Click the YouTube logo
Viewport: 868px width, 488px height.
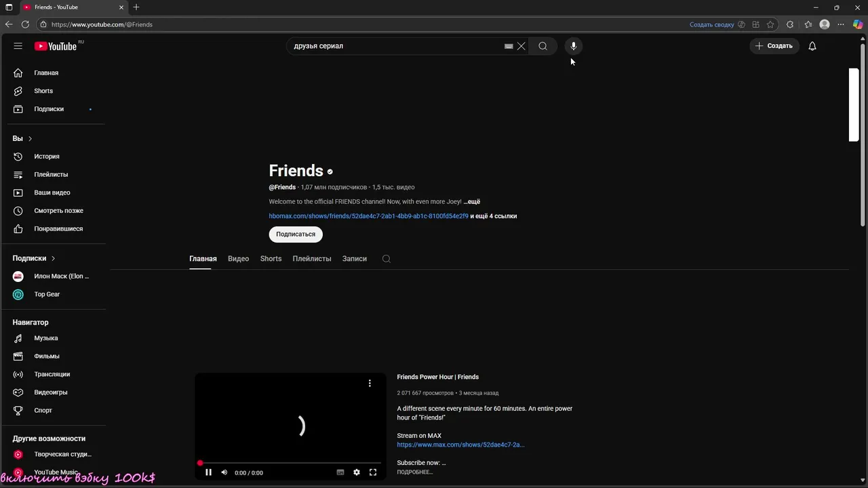click(56, 46)
